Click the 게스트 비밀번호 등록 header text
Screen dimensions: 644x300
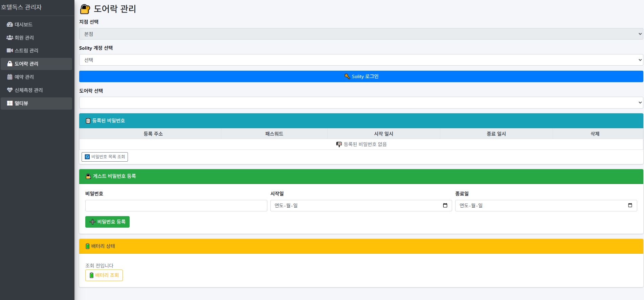(114, 176)
